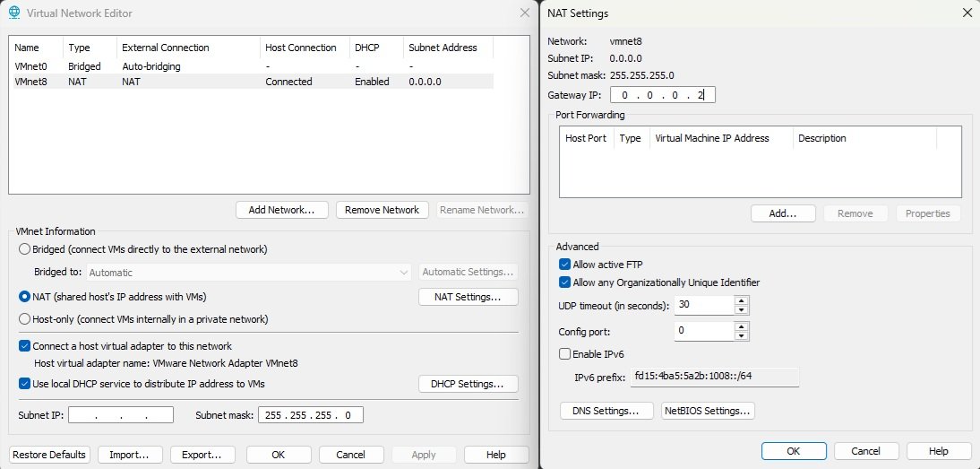Click into the Gateway IP field
The image size is (980, 469).
click(x=663, y=95)
